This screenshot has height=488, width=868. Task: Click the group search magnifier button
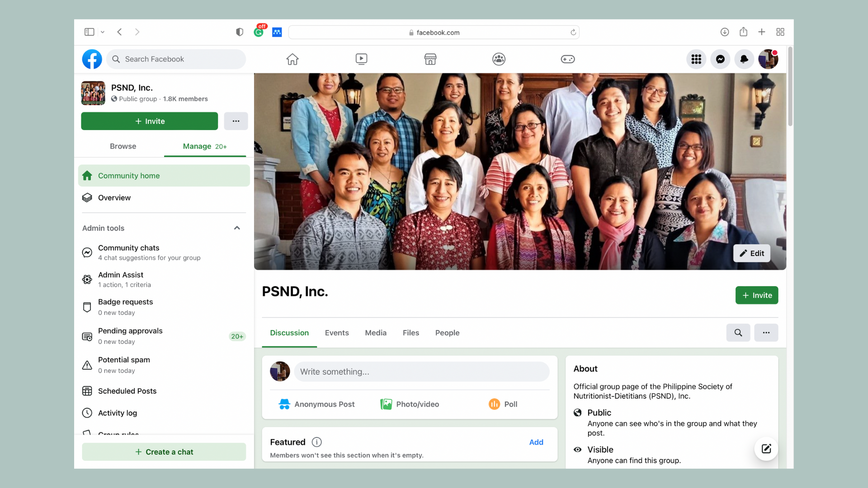pyautogui.click(x=738, y=333)
